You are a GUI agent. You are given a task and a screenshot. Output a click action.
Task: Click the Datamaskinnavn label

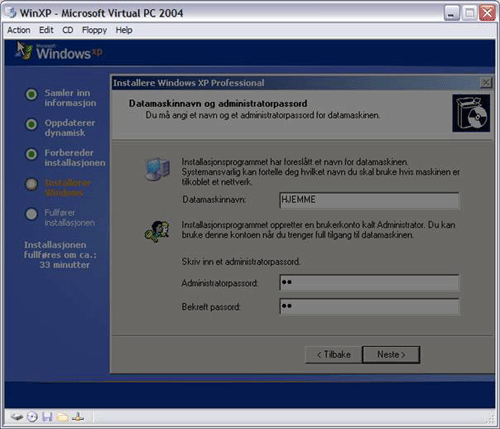(214, 199)
